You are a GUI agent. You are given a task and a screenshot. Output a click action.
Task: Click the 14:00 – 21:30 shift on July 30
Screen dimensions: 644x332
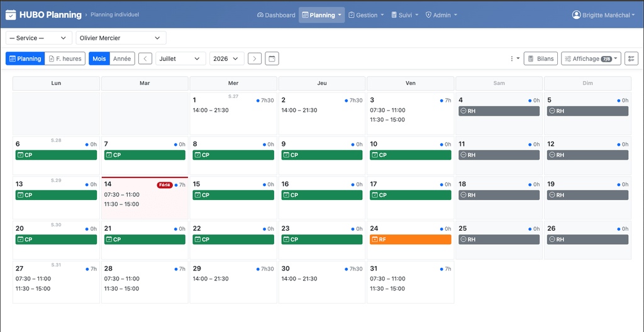point(299,279)
